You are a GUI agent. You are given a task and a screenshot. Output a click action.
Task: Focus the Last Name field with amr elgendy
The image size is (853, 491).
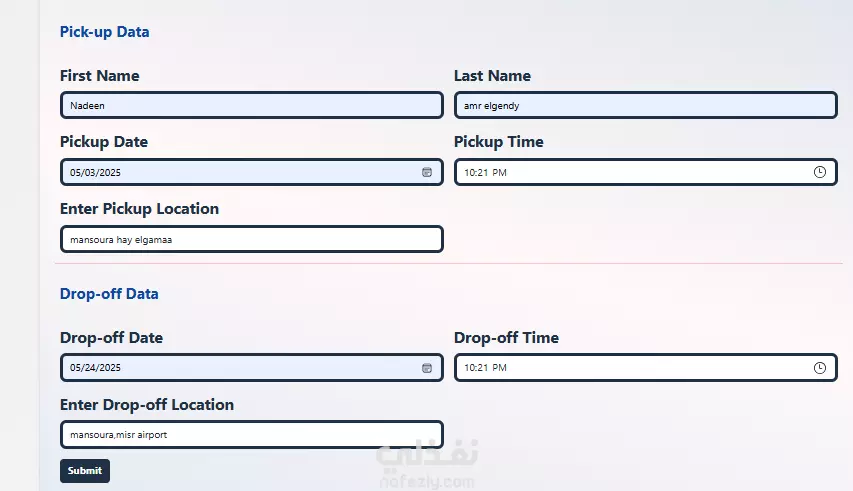646,105
